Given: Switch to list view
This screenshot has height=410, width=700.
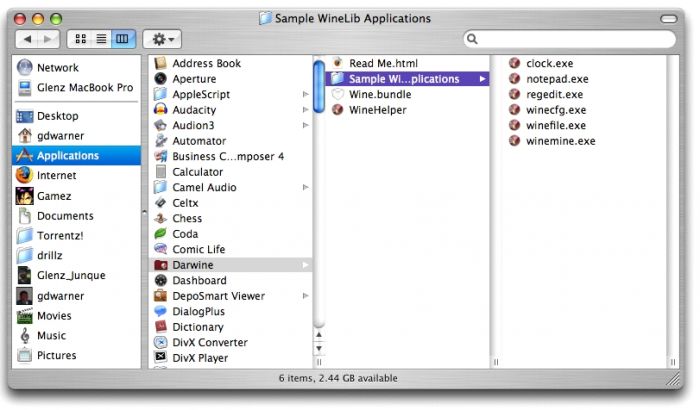Looking at the screenshot, I should (101, 39).
